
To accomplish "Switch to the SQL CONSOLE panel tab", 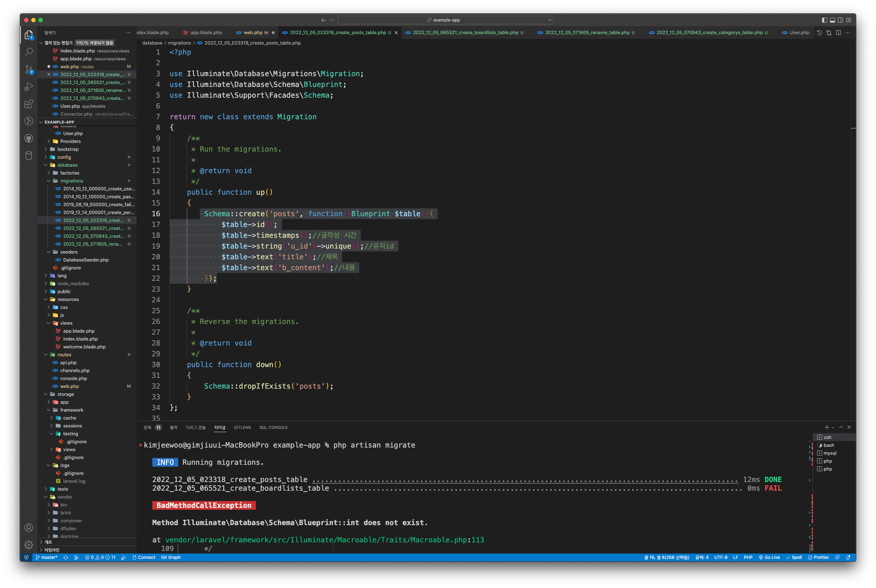I will point(273,427).
